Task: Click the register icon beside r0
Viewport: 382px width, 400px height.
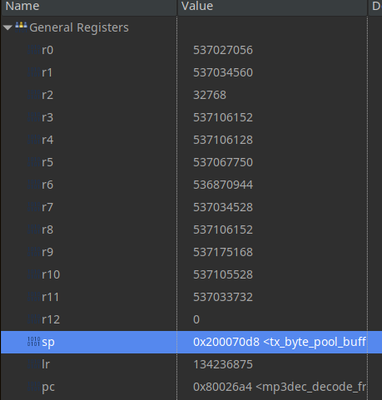Action: 33,50
